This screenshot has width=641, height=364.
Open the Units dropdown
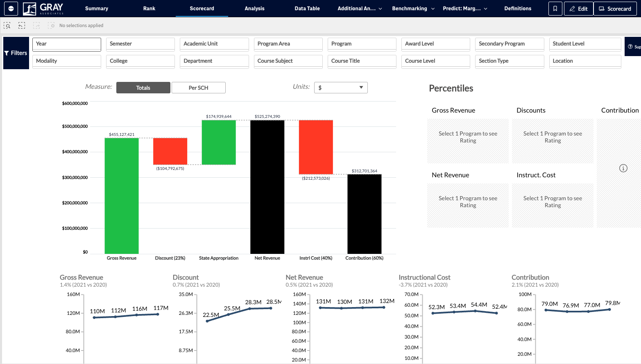tap(341, 88)
